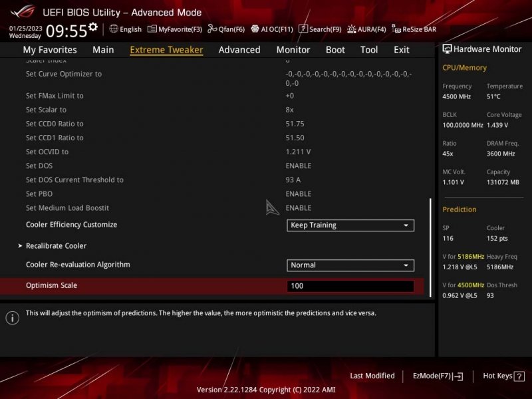Image resolution: width=532 pixels, height=399 pixels.
Task: Open Cooler Re-evaluation Algorithm Normal dropdown
Action: [350, 265]
